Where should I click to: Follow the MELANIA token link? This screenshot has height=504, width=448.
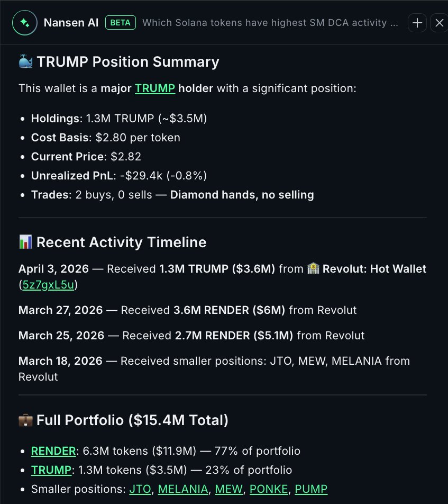[183, 489]
